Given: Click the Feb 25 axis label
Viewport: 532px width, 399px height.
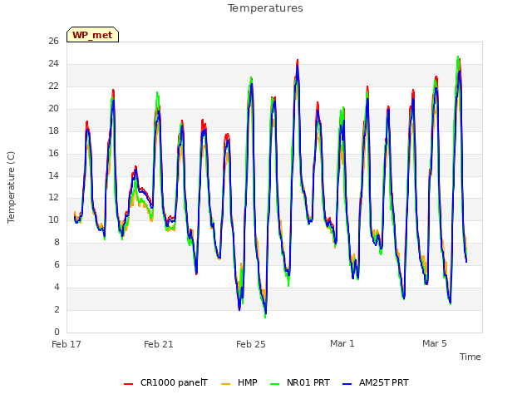Looking at the screenshot, I should (x=251, y=344).
